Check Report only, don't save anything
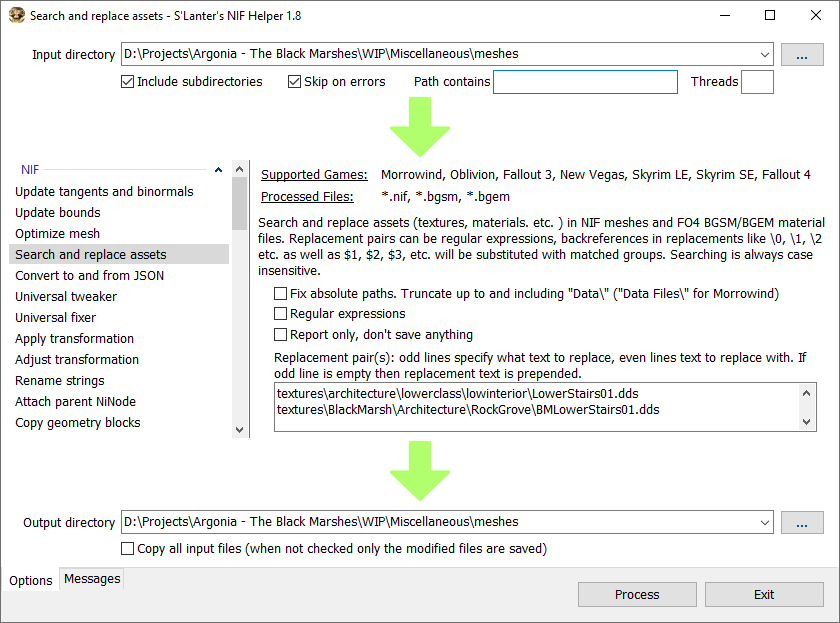 [x=281, y=335]
